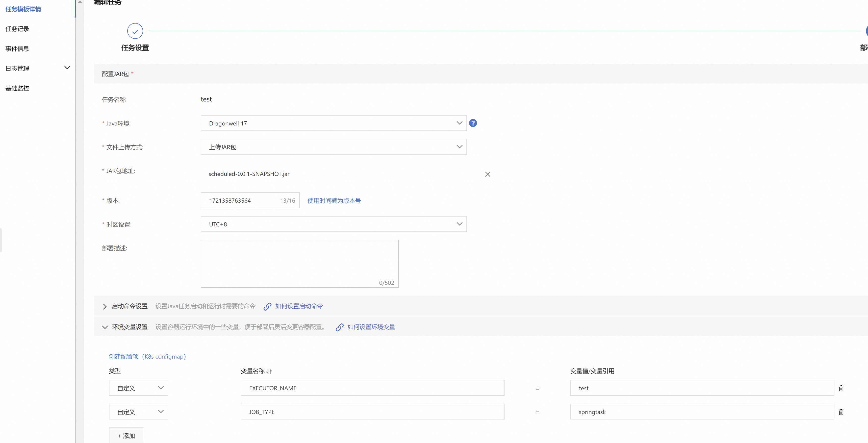868x443 pixels.
Task: Delete the JOB_TYPE variable row via its trash icon
Action: click(841, 412)
